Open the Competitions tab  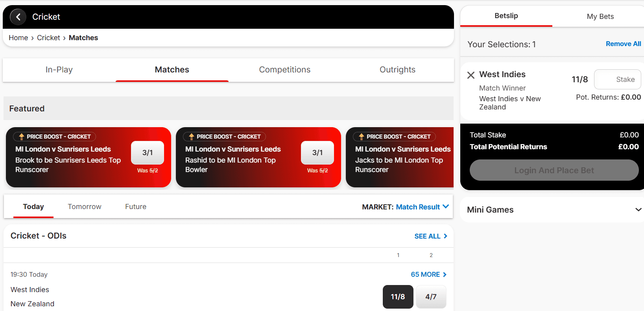[285, 70]
